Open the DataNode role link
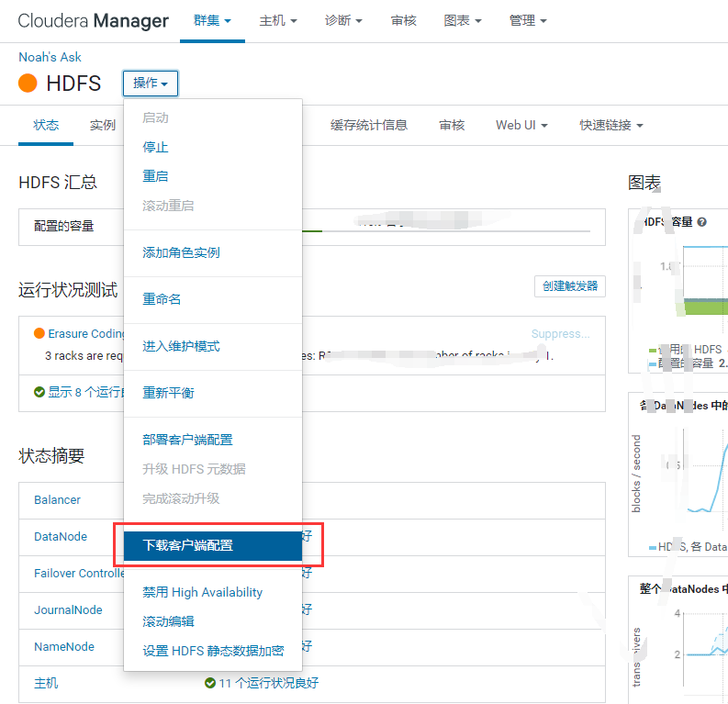The width and height of the screenshot is (728, 704). [x=61, y=536]
